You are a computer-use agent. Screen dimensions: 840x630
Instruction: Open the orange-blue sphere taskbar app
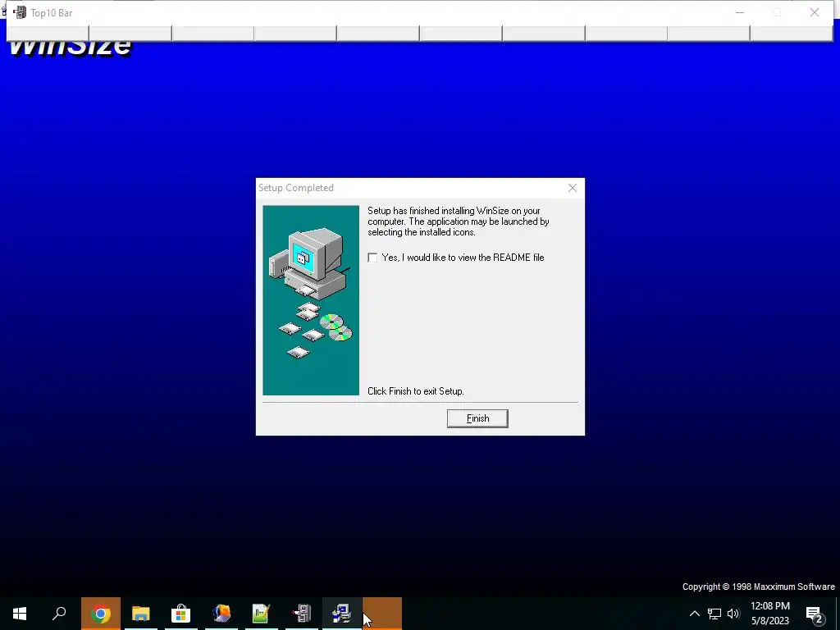(221, 614)
